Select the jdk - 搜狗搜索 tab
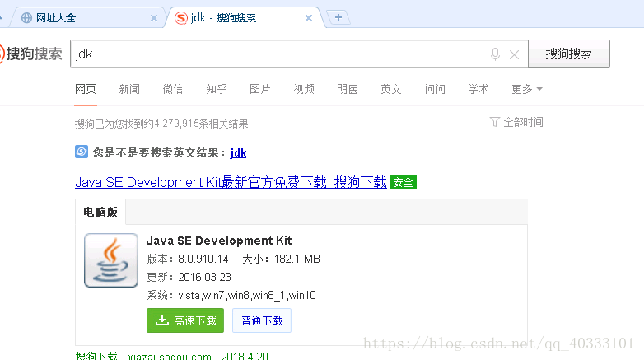This screenshot has height=360, width=644. point(245,17)
